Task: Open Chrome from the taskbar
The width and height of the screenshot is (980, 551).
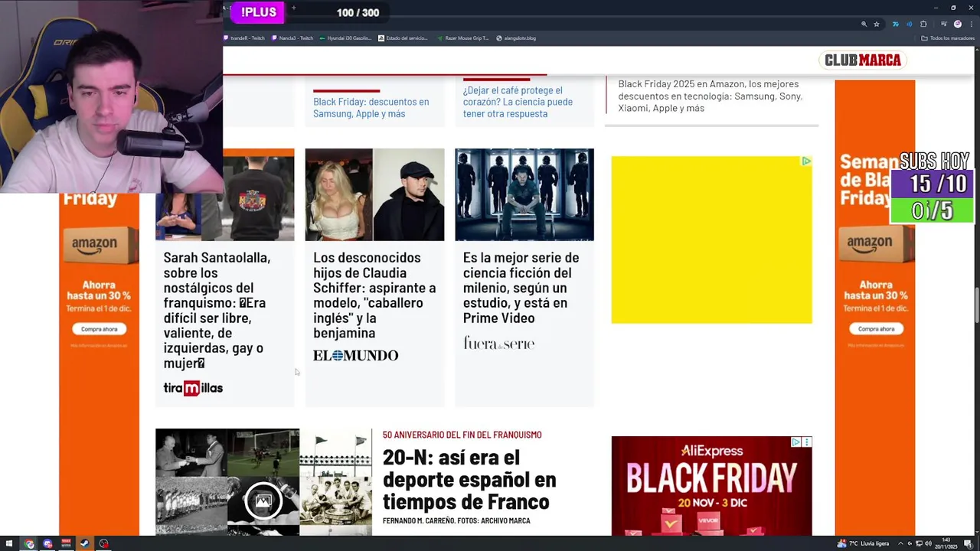Action: click(29, 544)
